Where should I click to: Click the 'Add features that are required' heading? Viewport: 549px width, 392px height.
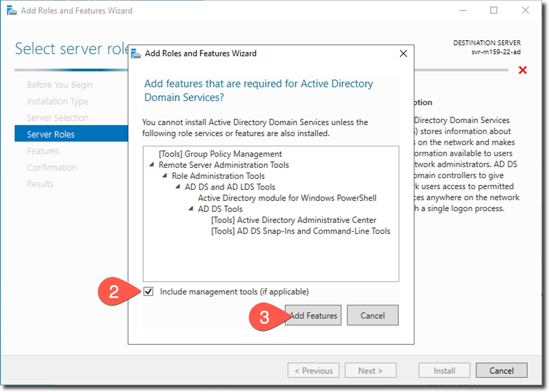(259, 91)
